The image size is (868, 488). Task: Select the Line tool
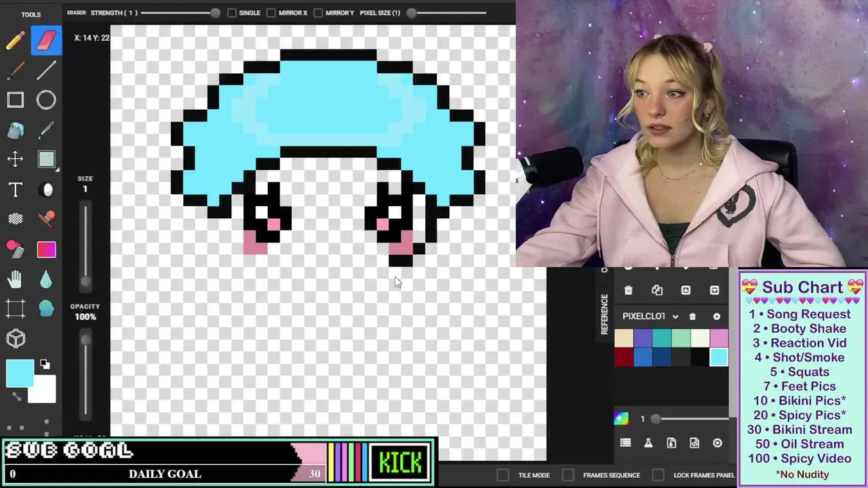46,70
